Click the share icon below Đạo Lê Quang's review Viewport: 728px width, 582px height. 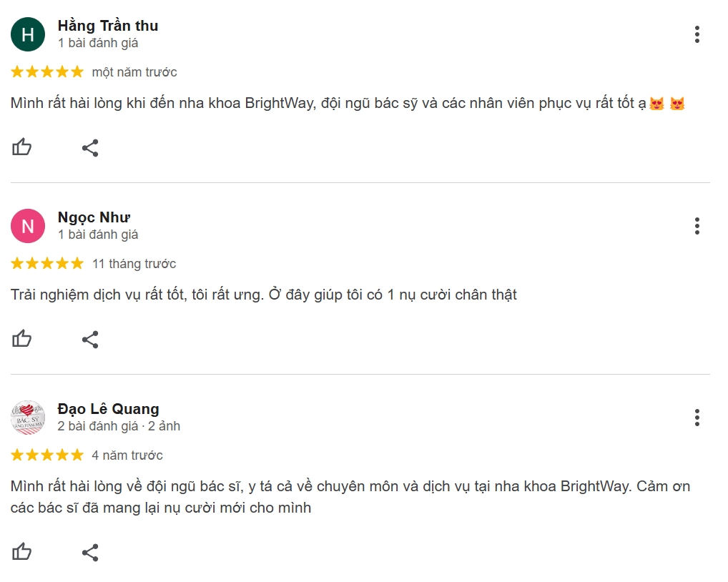coord(90,551)
